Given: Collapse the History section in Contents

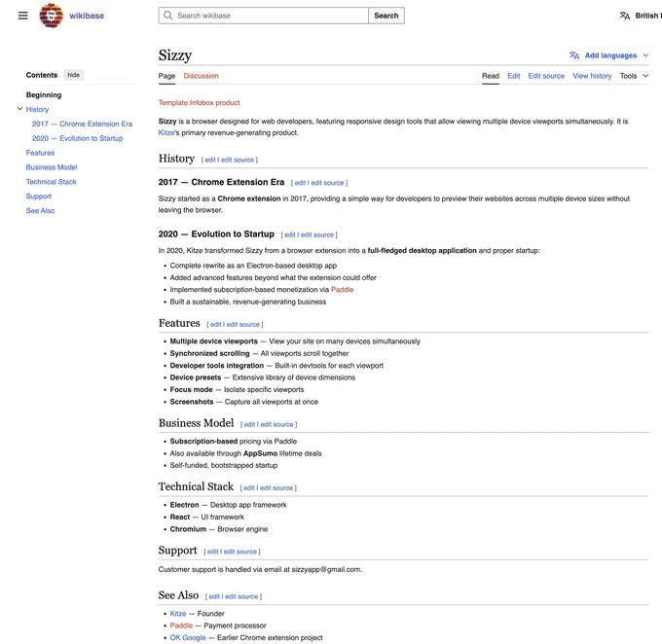Looking at the screenshot, I should click(x=19, y=109).
